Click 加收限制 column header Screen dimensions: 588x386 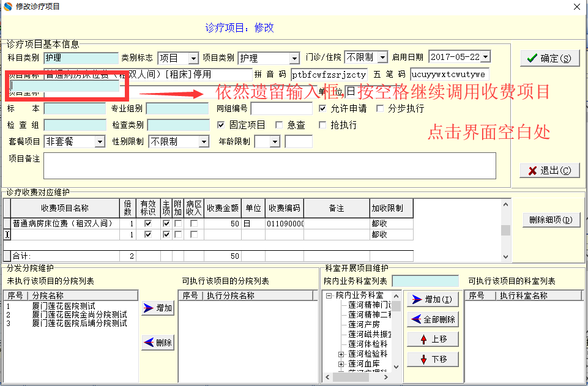(391, 208)
